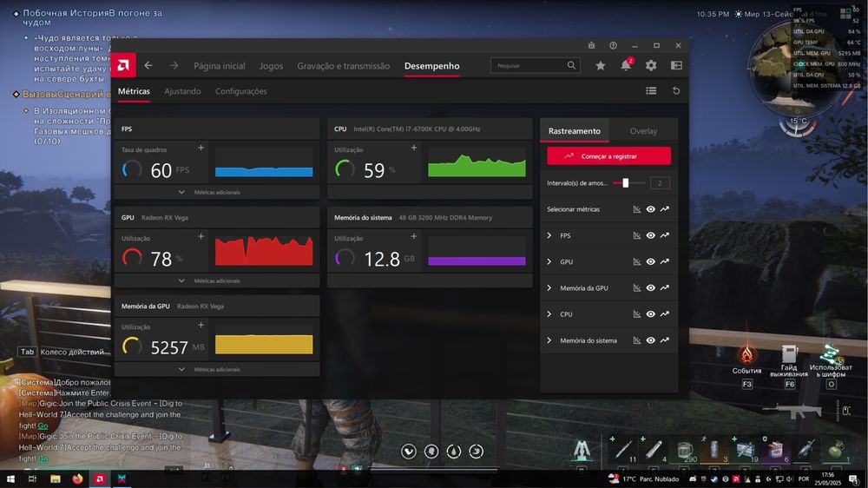
Task: Open File Explorer from the taskbar
Action: tap(55, 478)
